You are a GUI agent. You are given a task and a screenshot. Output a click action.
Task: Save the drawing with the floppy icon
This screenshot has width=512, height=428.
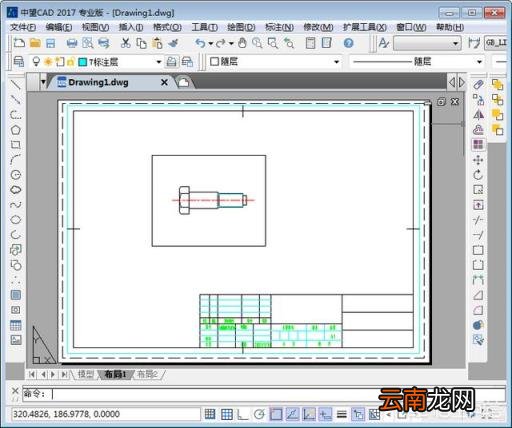[50, 43]
